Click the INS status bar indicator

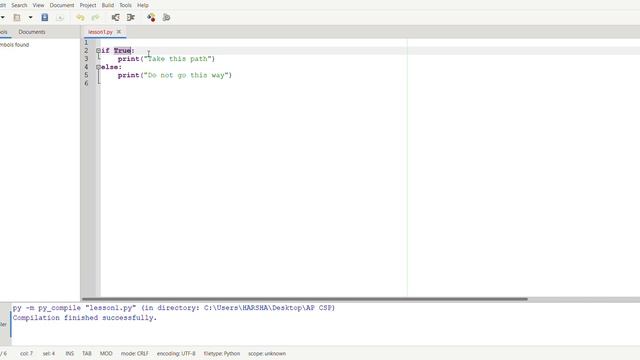pyautogui.click(x=70, y=353)
